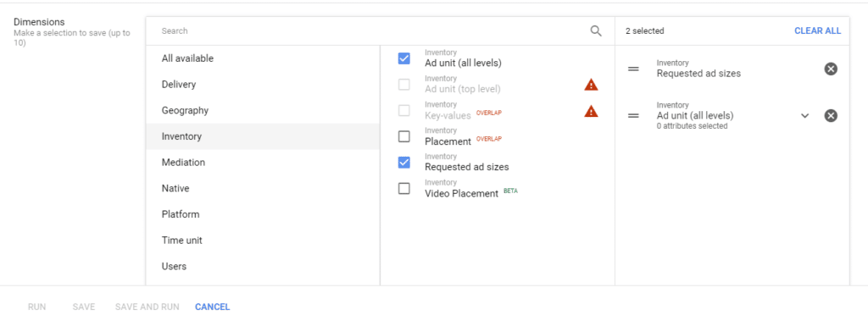Expand attributes for Ad unit (all levels)

(805, 116)
